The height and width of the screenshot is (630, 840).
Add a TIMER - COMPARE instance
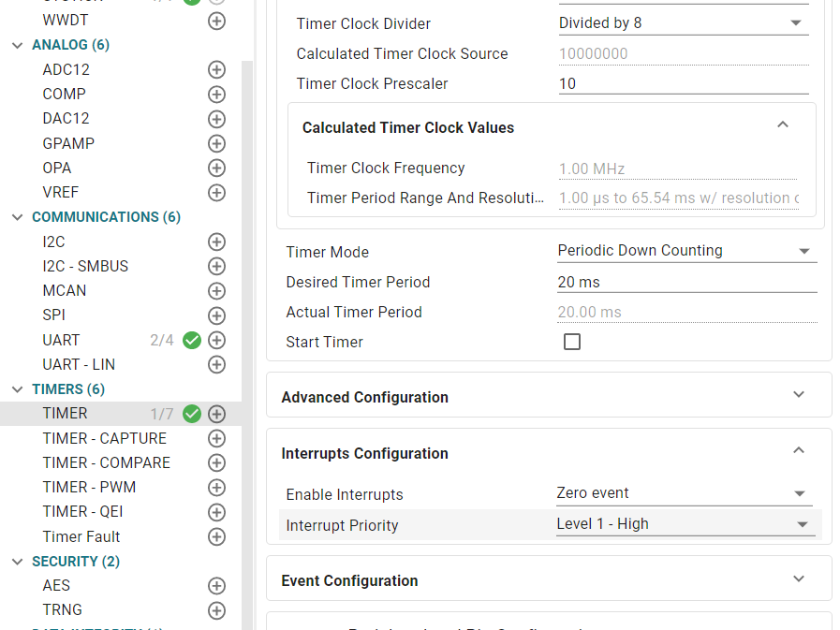tap(216, 462)
